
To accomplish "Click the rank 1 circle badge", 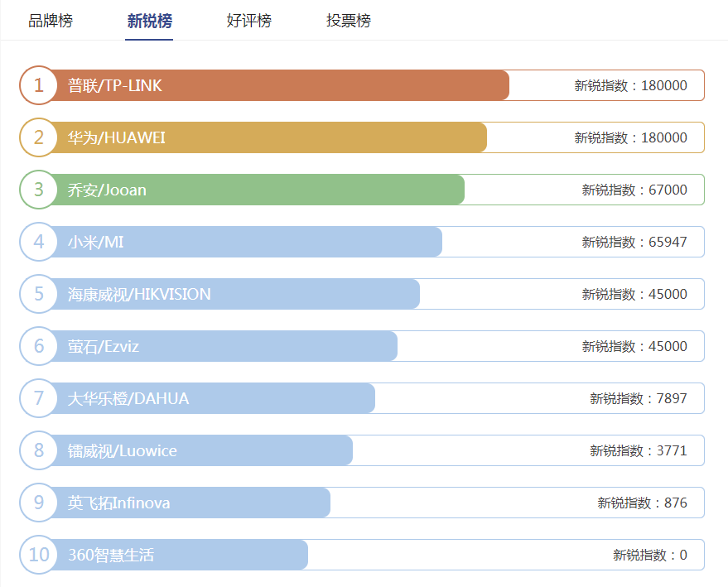I will click(39, 85).
